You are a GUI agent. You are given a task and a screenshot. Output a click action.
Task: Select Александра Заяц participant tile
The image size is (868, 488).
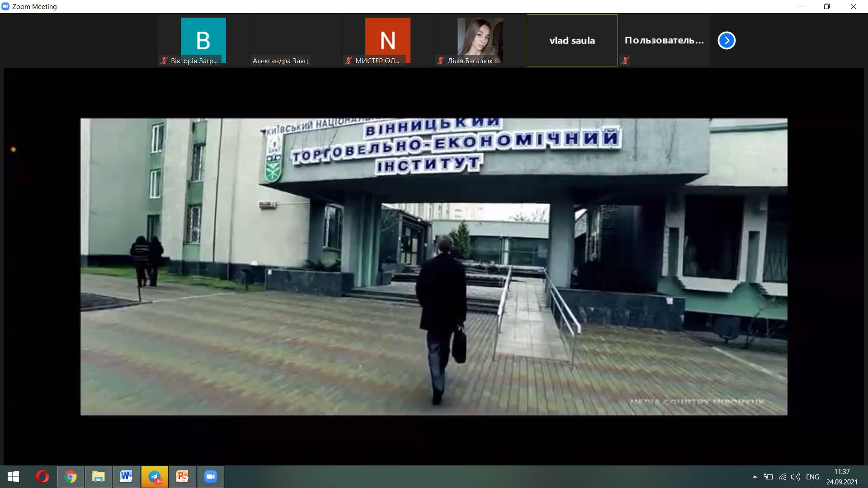coord(294,40)
